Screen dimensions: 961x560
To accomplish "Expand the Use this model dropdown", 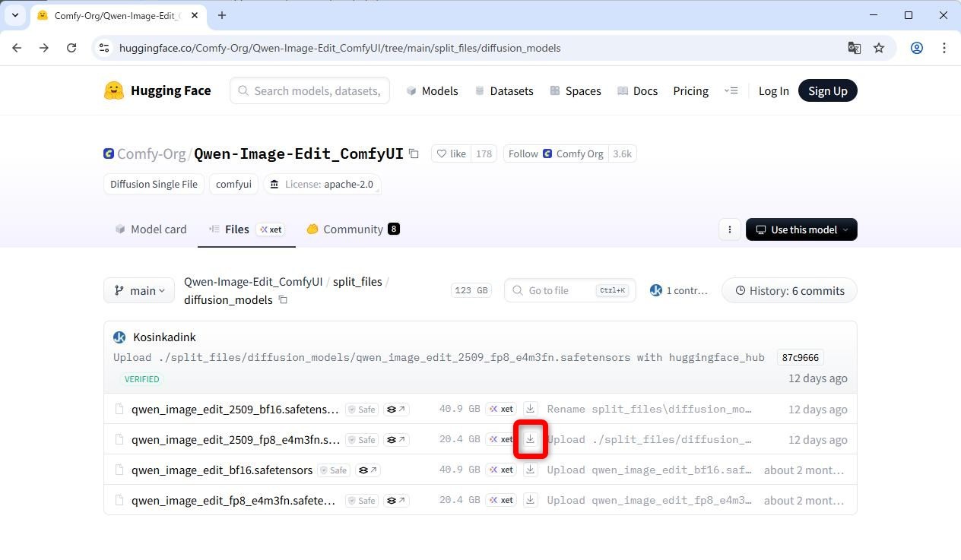I will pos(801,229).
